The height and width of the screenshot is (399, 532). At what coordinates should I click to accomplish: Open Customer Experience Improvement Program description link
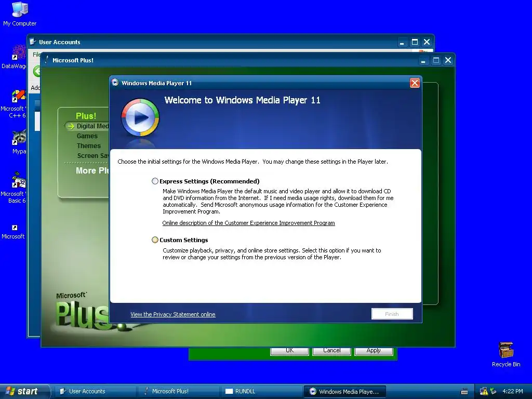tap(248, 223)
